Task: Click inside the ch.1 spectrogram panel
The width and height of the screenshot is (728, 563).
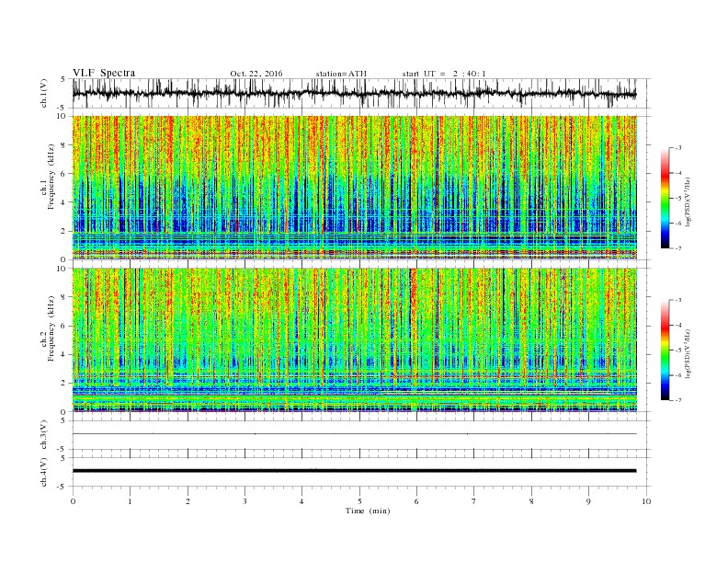Action: [354, 188]
